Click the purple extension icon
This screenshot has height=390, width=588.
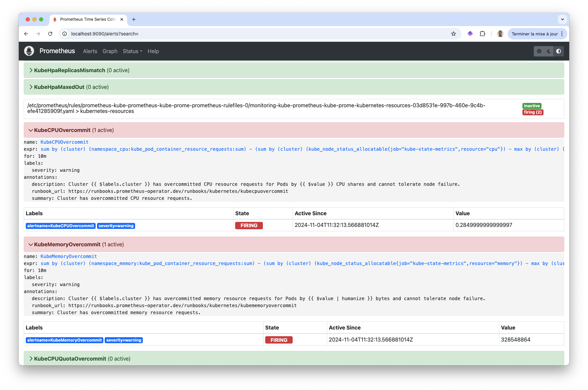(x=470, y=34)
